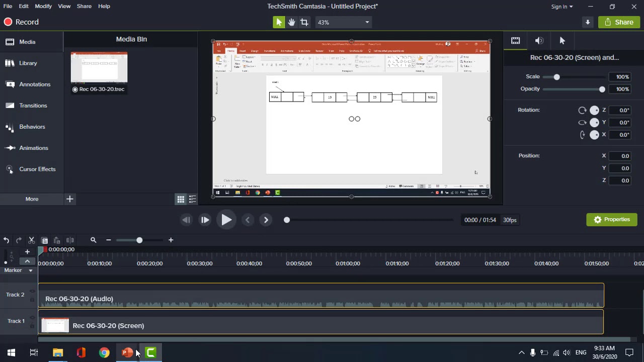Switch Media Bin to list view
This screenshot has width=644, height=362.
click(x=192, y=200)
